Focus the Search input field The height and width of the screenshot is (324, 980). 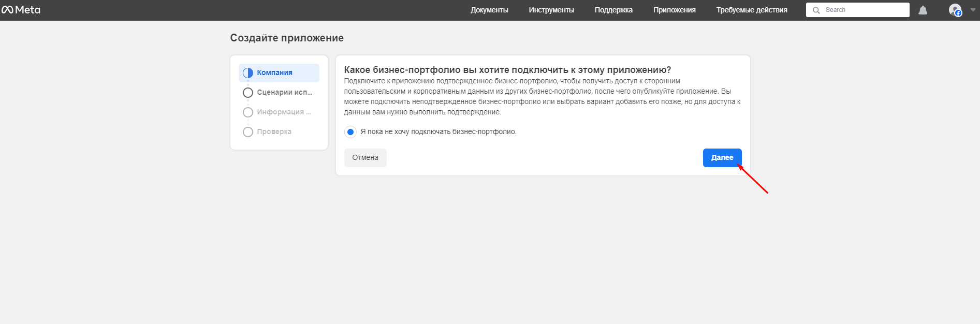coord(857,10)
